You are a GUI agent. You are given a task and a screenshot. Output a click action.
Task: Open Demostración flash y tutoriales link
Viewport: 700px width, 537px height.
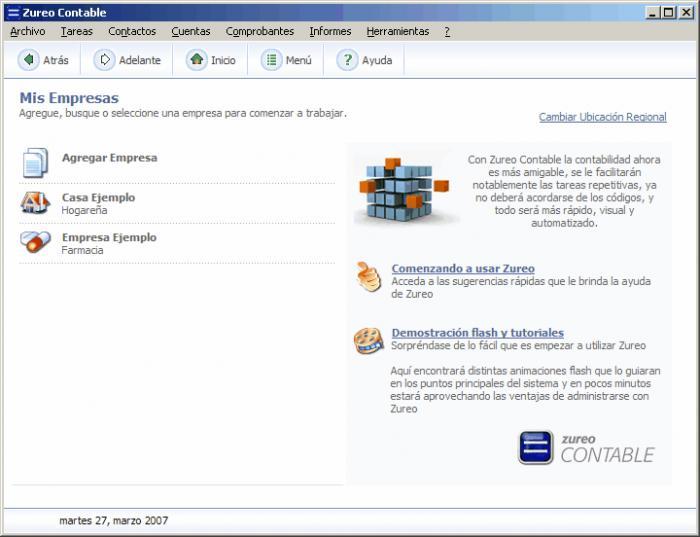point(478,333)
